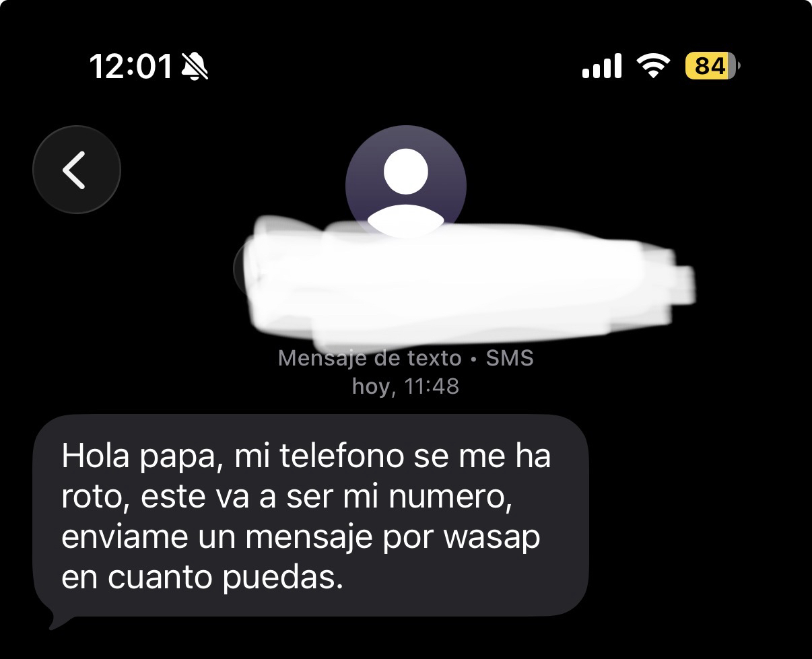
Task: Tap the yellow battery indicator showing 84
Action: coord(712,66)
